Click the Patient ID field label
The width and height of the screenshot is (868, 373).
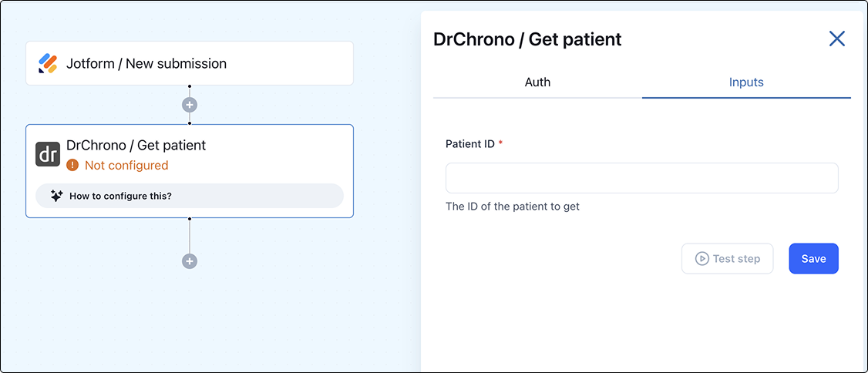[x=470, y=143]
